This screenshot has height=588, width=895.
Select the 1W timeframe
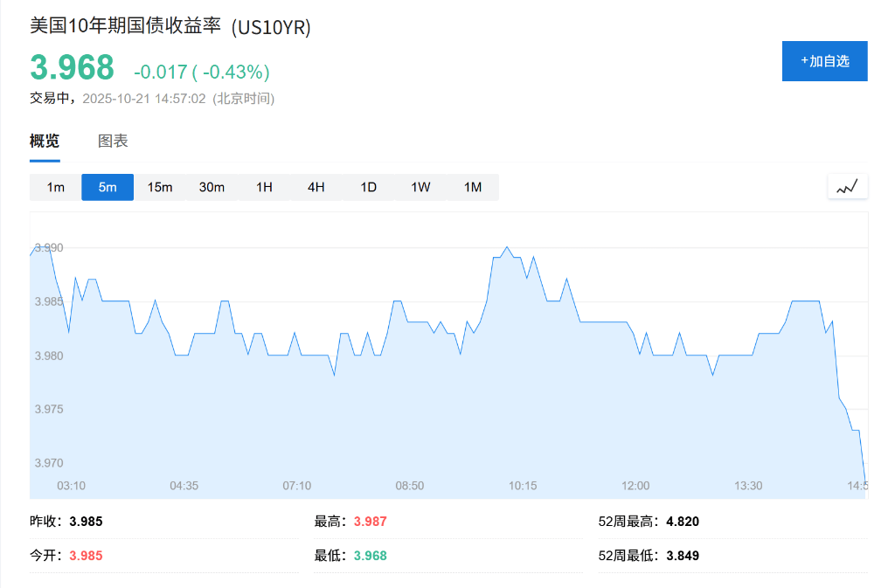(x=420, y=186)
